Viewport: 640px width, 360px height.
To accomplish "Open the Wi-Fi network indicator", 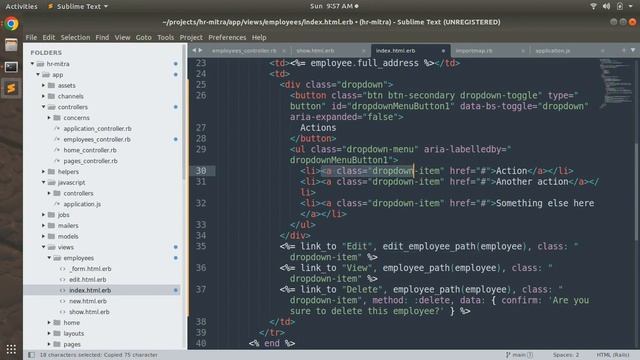I will pos(593,6).
